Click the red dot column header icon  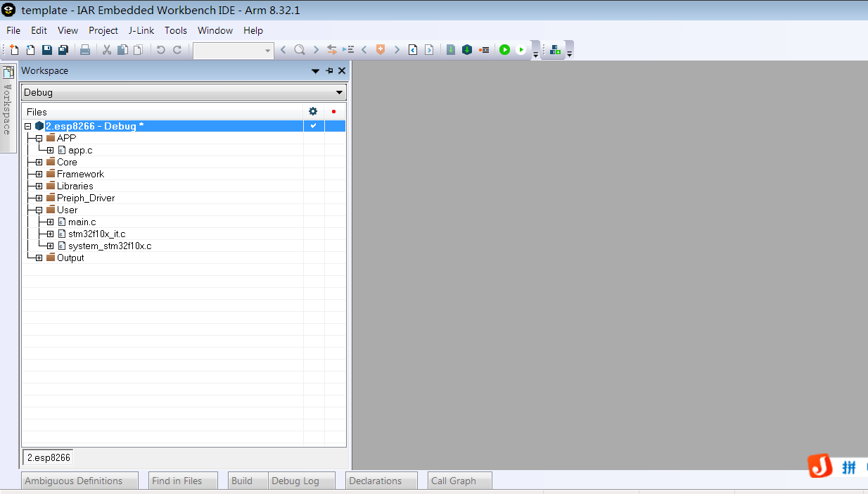(x=333, y=111)
